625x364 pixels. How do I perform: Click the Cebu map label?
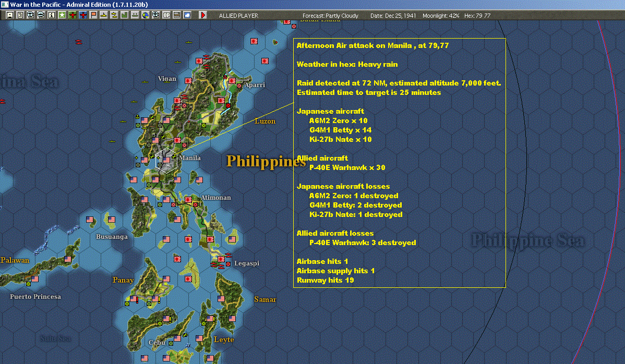coord(157,343)
